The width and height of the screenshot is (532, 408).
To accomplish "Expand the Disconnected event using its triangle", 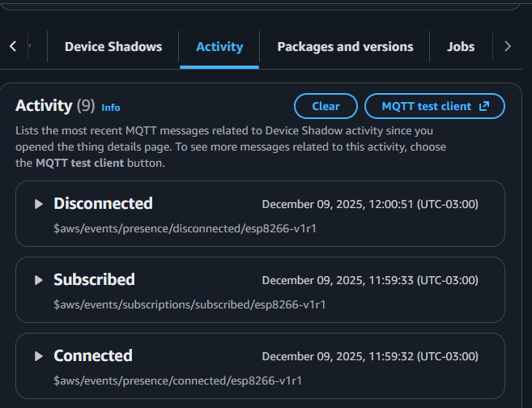I will [38, 204].
